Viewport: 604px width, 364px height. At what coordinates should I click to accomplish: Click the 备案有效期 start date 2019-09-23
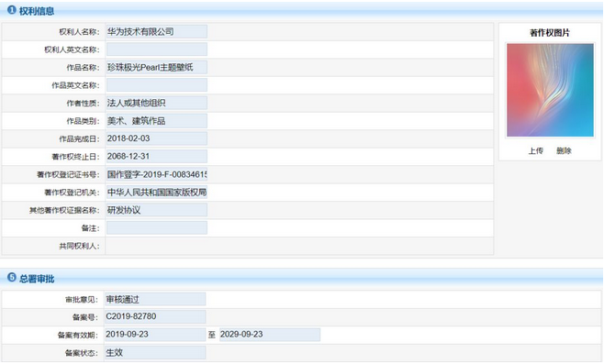pyautogui.click(x=155, y=335)
